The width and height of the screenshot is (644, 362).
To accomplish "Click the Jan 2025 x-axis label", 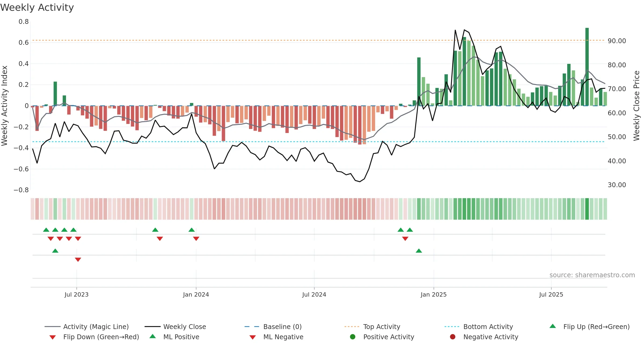I will pos(434,294).
